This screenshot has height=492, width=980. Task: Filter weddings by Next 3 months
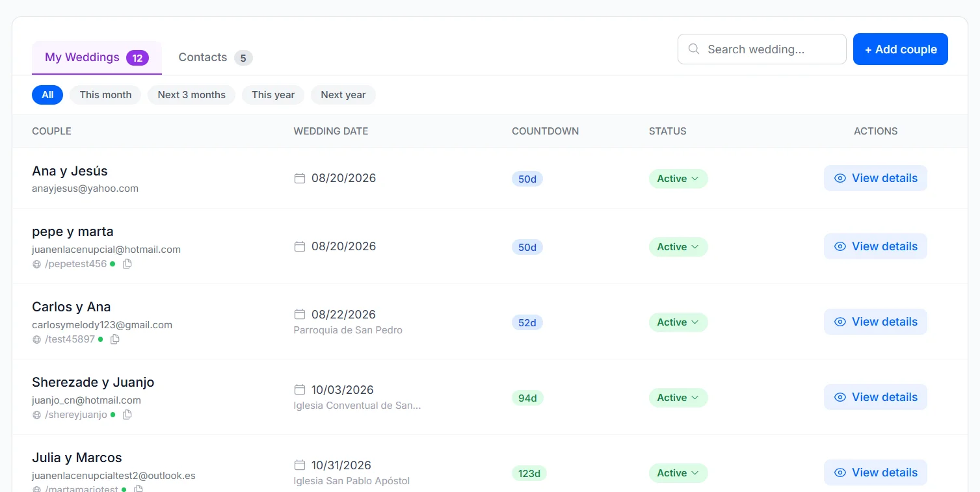(191, 95)
